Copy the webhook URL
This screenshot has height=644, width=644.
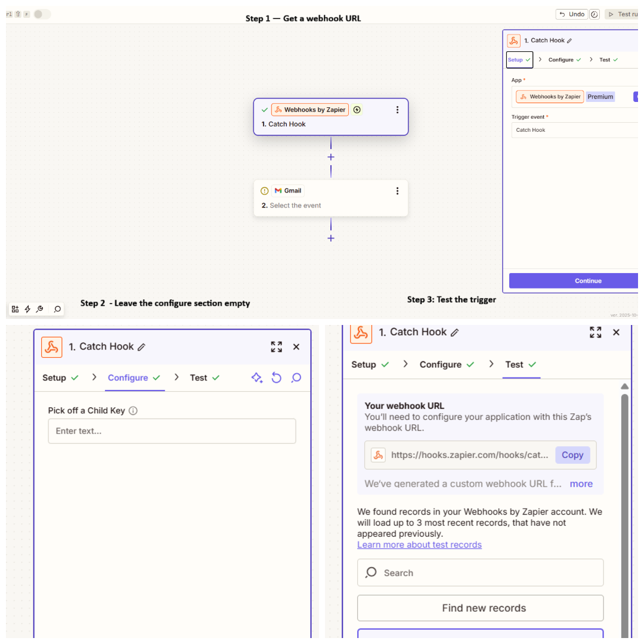pyautogui.click(x=572, y=454)
